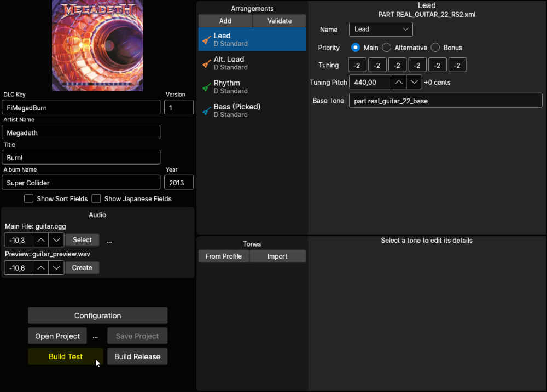Click the Alt. Lead guitar icon
Screen dimensions: 547x392
point(206,63)
